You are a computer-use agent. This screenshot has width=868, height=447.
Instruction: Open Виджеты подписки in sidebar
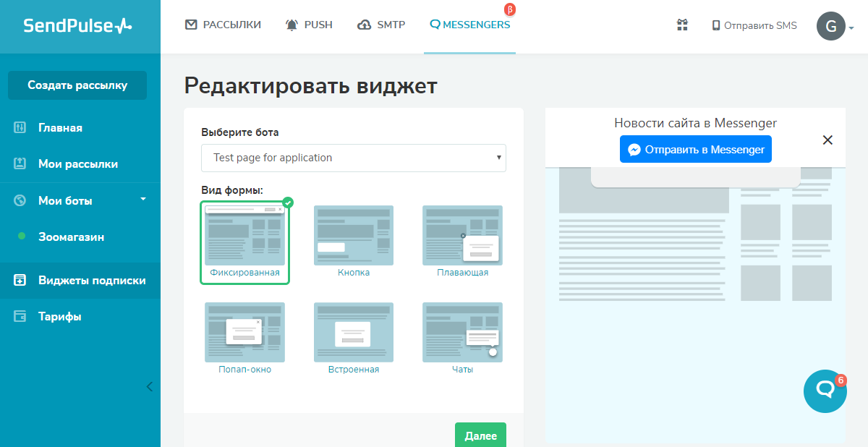[x=92, y=281]
